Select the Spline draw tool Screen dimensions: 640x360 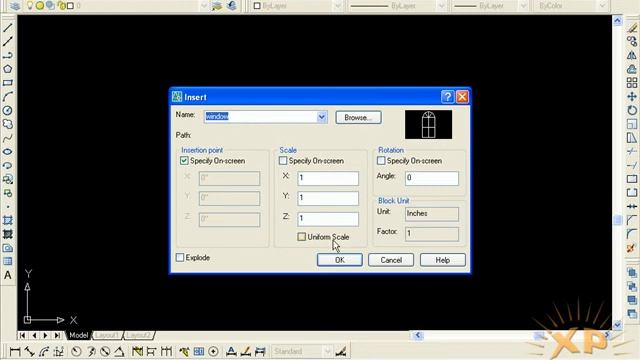8,138
